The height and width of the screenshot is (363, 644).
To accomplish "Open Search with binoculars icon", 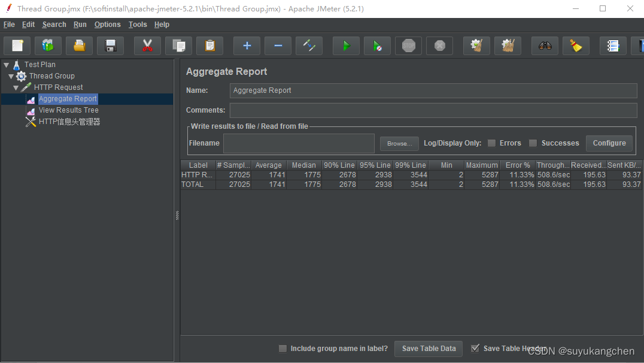I will pos(545,46).
